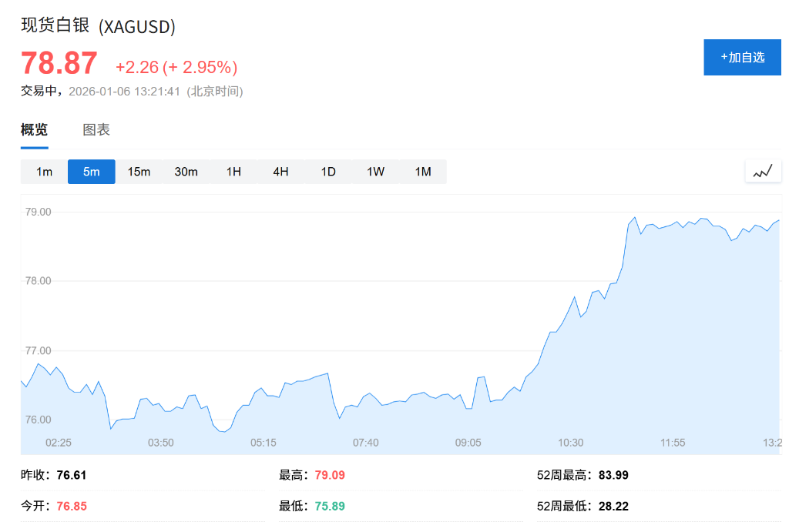
Task: Click the line chart style icon
Action: [763, 171]
